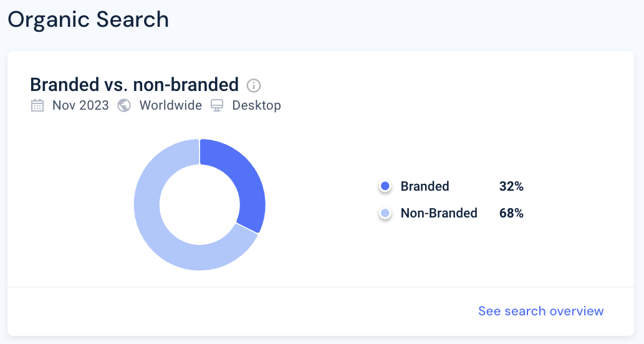Click the Nov 2023 date text
The width and height of the screenshot is (644, 344).
(x=80, y=105)
